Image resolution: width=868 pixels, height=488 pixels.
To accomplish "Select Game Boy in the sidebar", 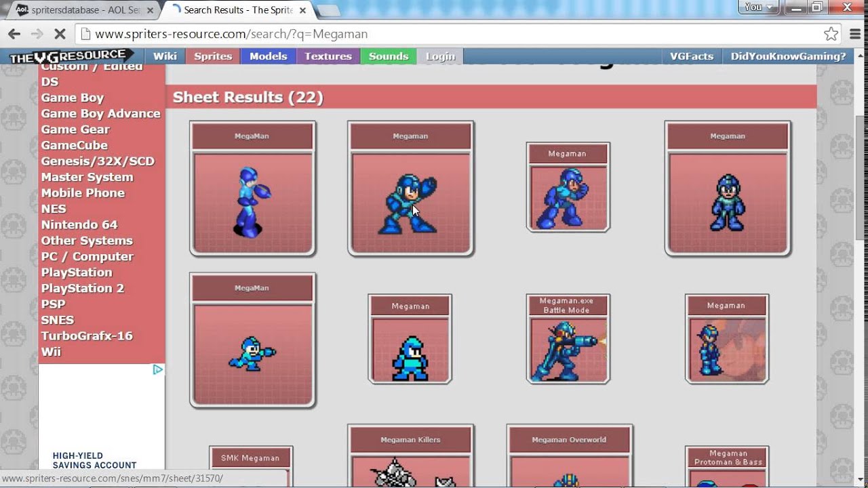I will tap(72, 98).
